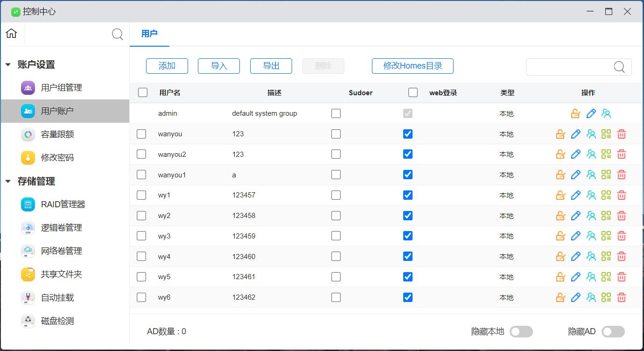
Task: Toggle the 隐藏AD switch
Action: pos(613,331)
